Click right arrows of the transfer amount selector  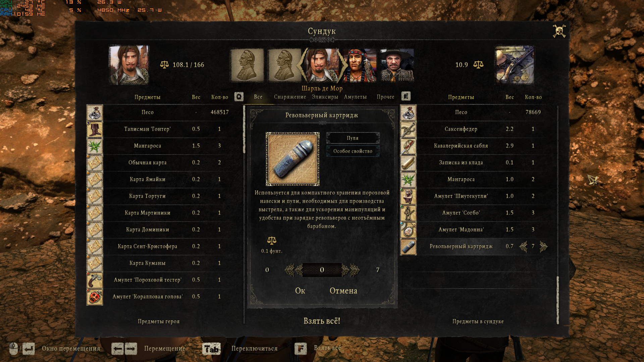tap(351, 270)
